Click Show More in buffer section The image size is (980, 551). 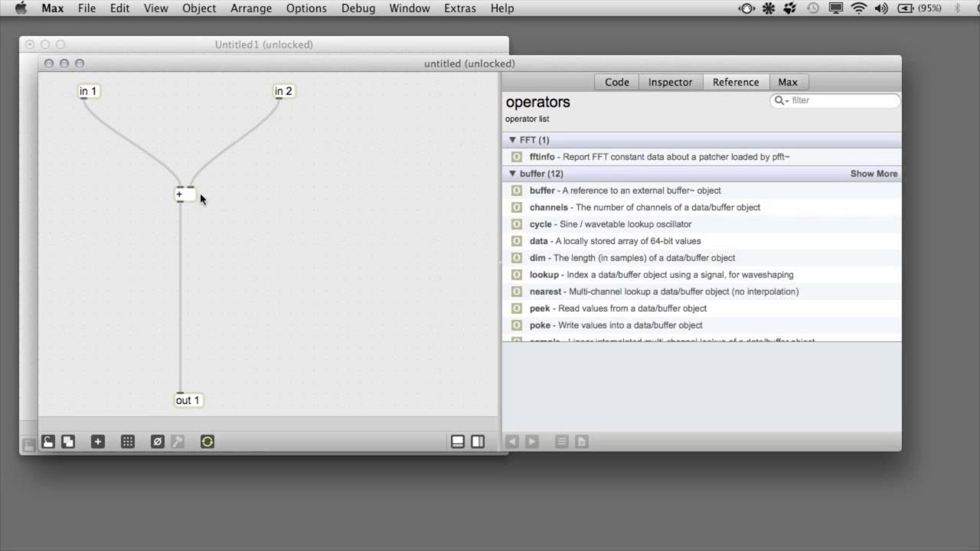874,174
